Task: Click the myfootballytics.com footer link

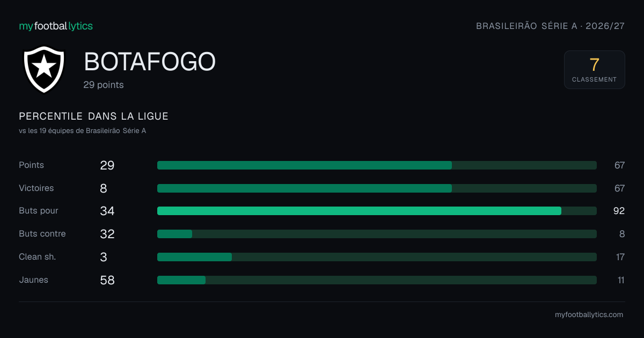Action: click(x=589, y=315)
